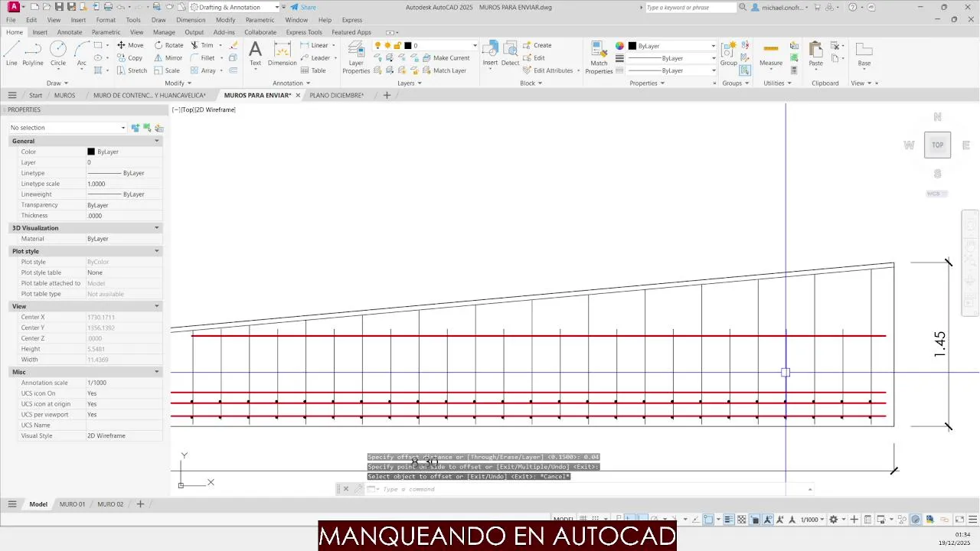The image size is (980, 551).
Task: Toggle object snap in status bar
Action: [709, 520]
